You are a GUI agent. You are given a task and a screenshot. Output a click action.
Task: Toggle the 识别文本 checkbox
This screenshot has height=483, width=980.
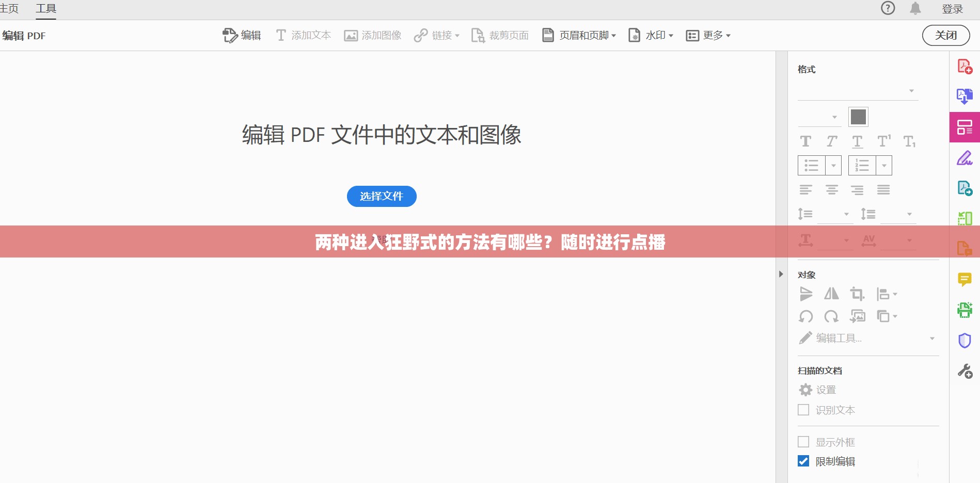pyautogui.click(x=803, y=410)
